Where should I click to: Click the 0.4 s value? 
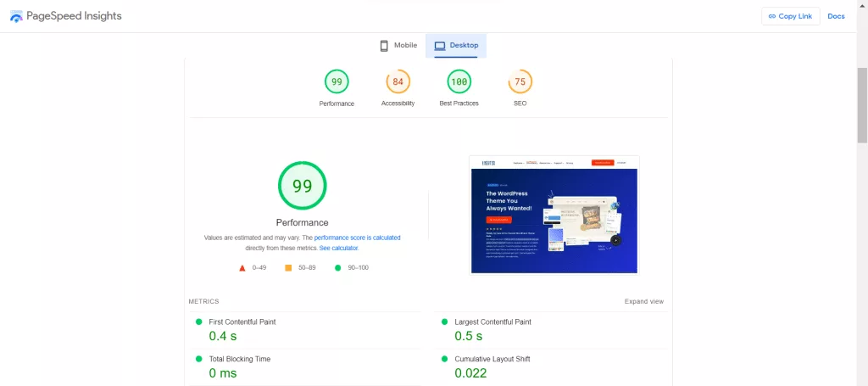[x=223, y=336]
